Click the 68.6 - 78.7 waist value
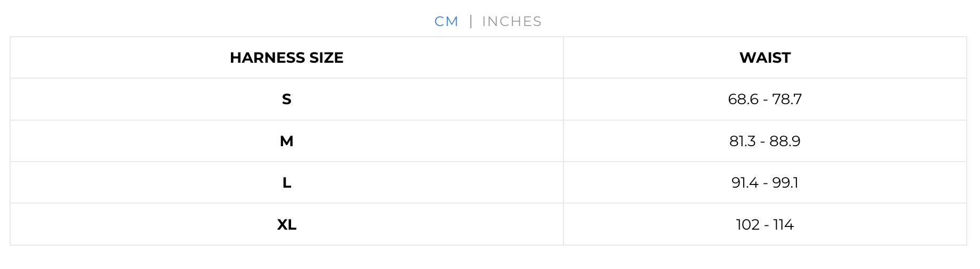The width and height of the screenshot is (980, 269). (765, 99)
